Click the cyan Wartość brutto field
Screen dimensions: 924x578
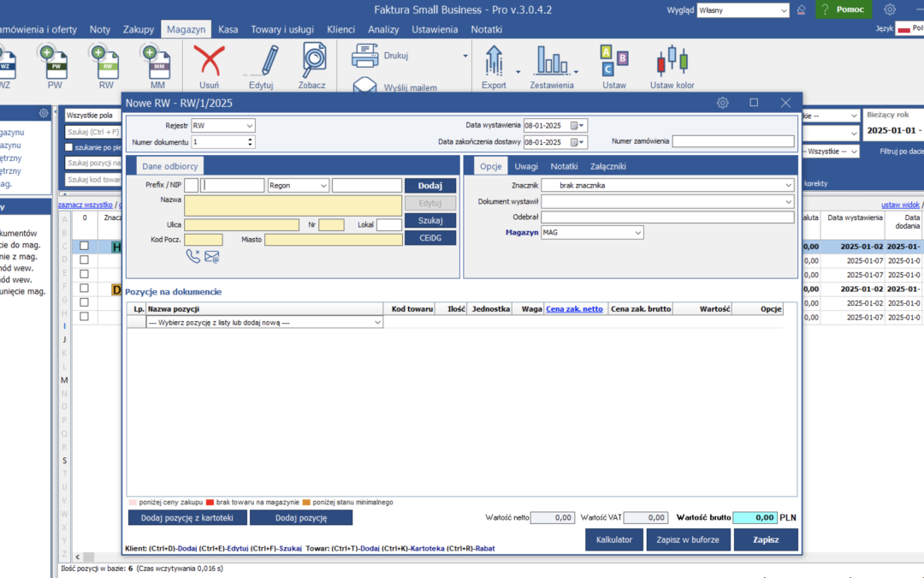pos(755,517)
